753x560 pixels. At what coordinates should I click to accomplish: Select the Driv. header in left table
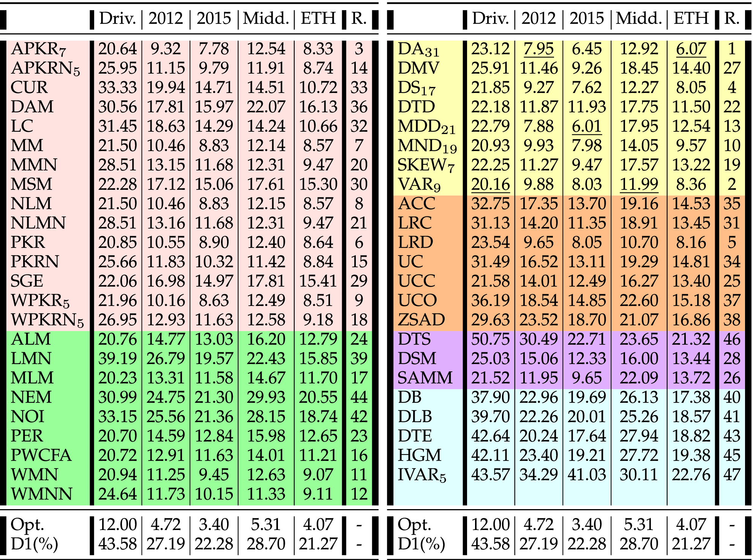117,18
